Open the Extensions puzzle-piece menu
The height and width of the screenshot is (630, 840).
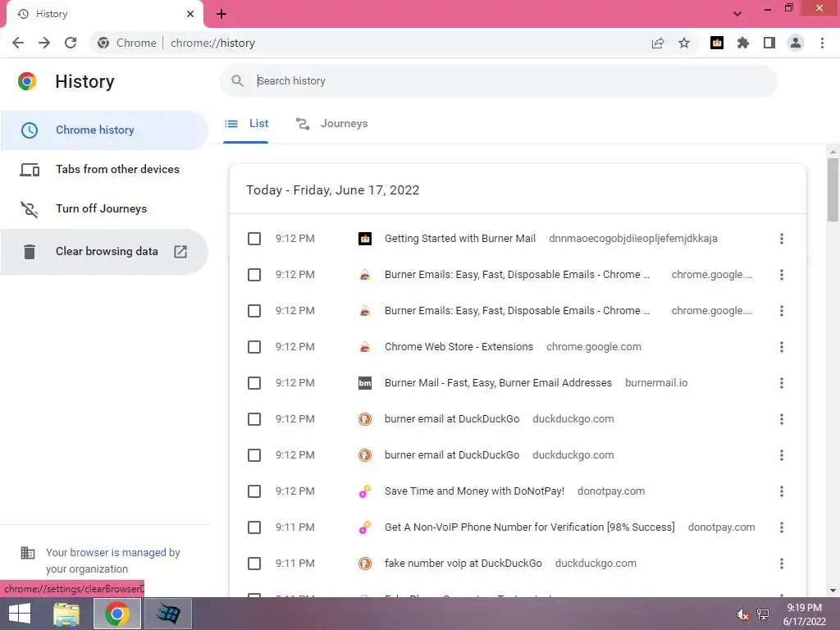(x=743, y=43)
